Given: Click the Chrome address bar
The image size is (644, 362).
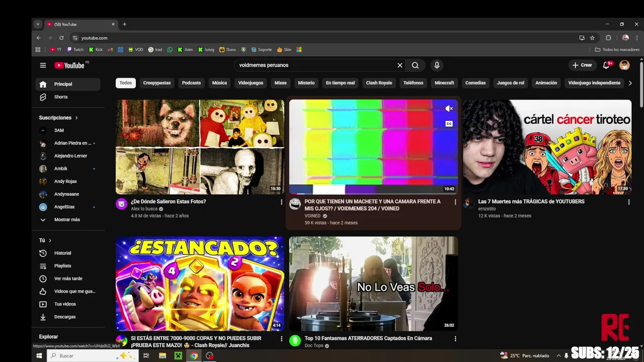Looking at the screenshot, I should tap(322, 38).
